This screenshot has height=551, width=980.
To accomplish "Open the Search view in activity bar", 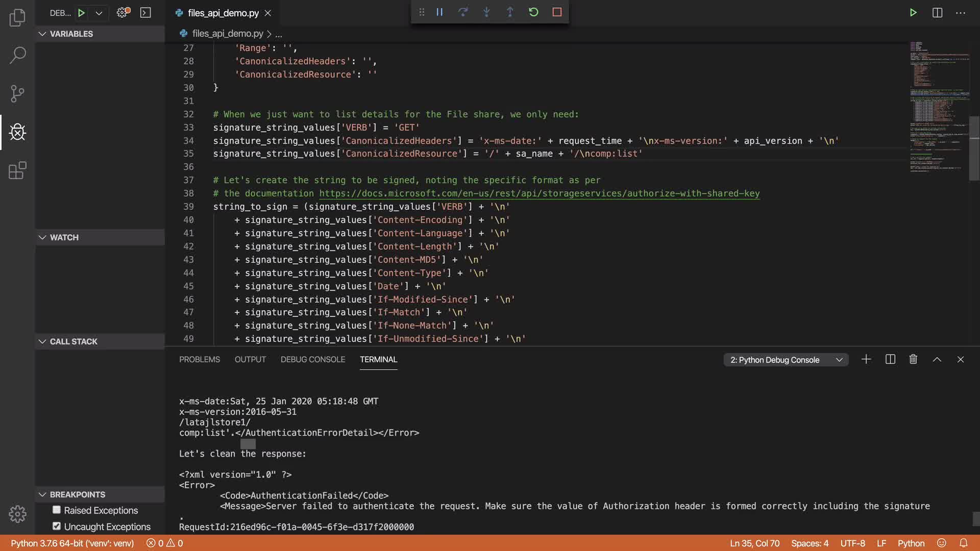I will (17, 55).
